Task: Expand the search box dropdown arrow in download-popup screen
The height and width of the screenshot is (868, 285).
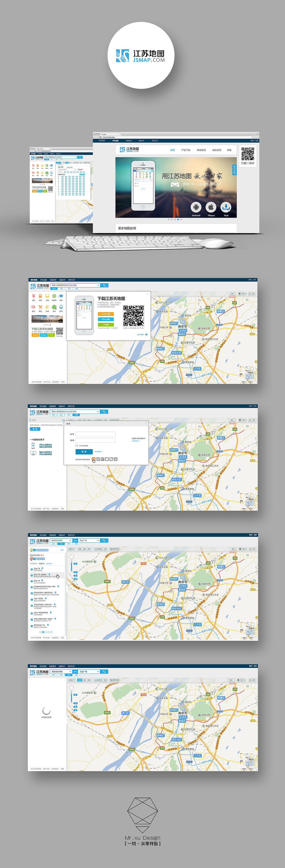Action: pyautogui.click(x=98, y=285)
